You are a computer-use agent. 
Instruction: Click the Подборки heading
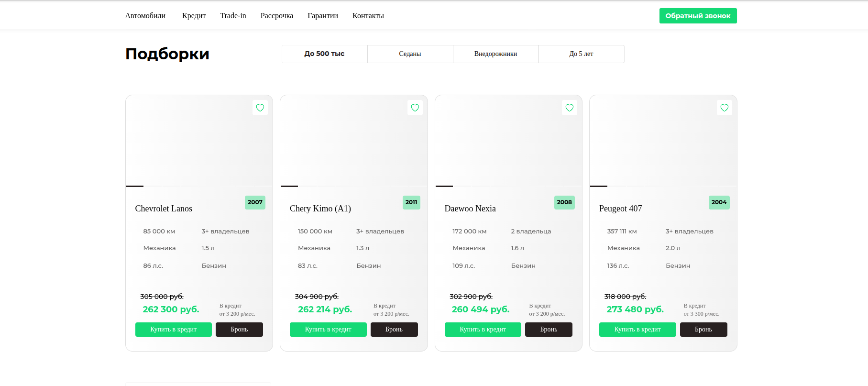click(167, 54)
